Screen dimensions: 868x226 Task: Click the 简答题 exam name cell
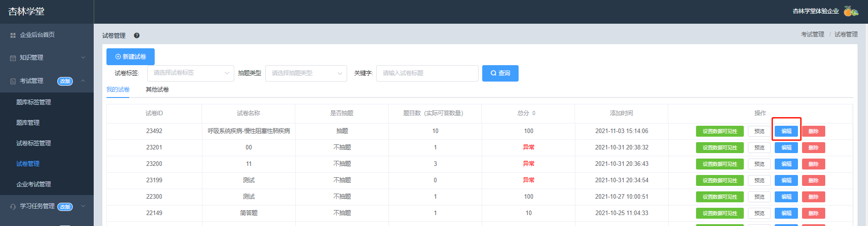[x=249, y=213]
